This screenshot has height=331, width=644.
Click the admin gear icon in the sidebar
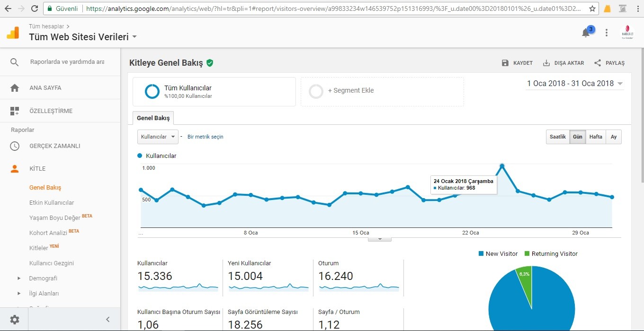15,320
